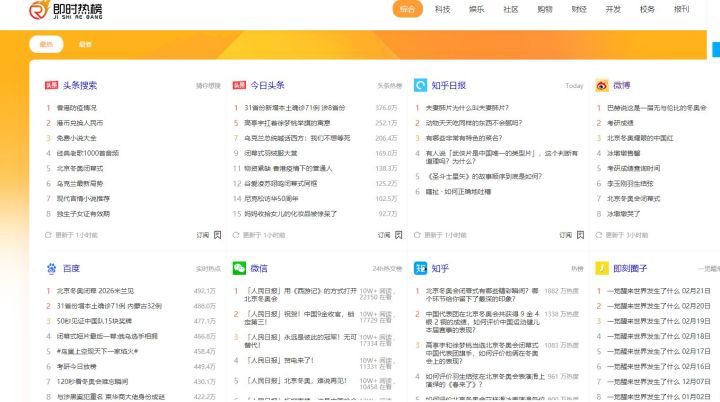
Task: Open 知乎 item with 1882 万热度
Action: [482, 294]
